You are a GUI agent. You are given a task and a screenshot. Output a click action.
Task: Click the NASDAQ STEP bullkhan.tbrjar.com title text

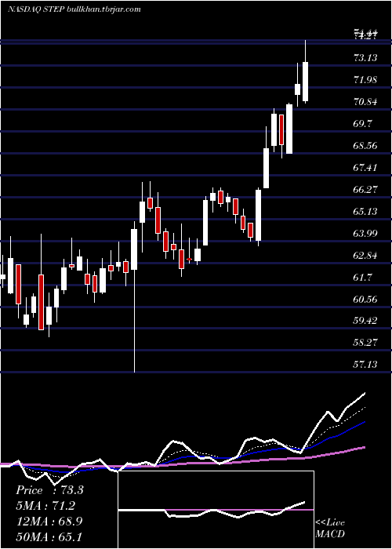74,9
